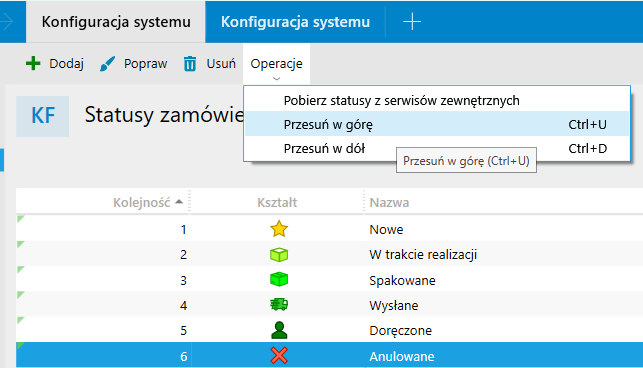Select the row named Spakowane
This screenshot has height=368, width=643.
point(329,280)
